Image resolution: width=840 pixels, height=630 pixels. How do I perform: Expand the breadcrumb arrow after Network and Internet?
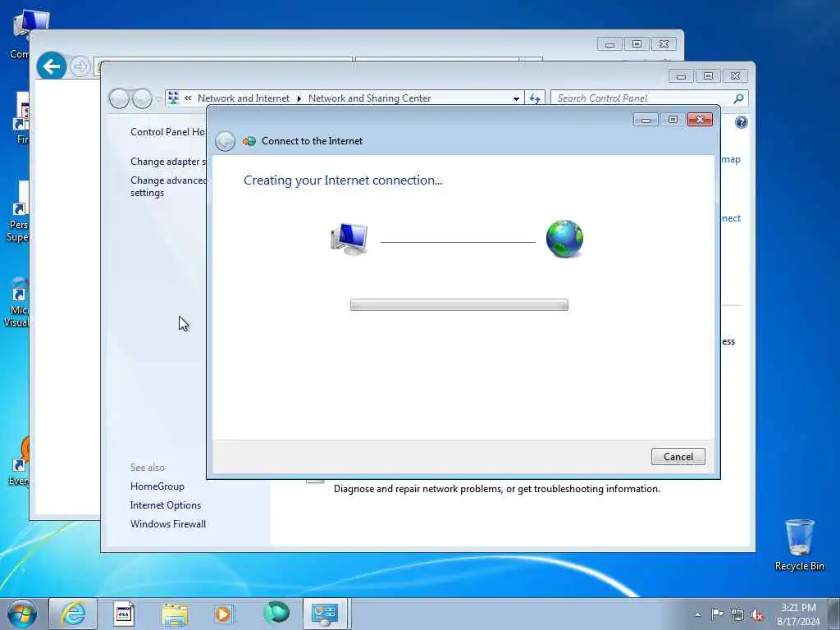(299, 98)
